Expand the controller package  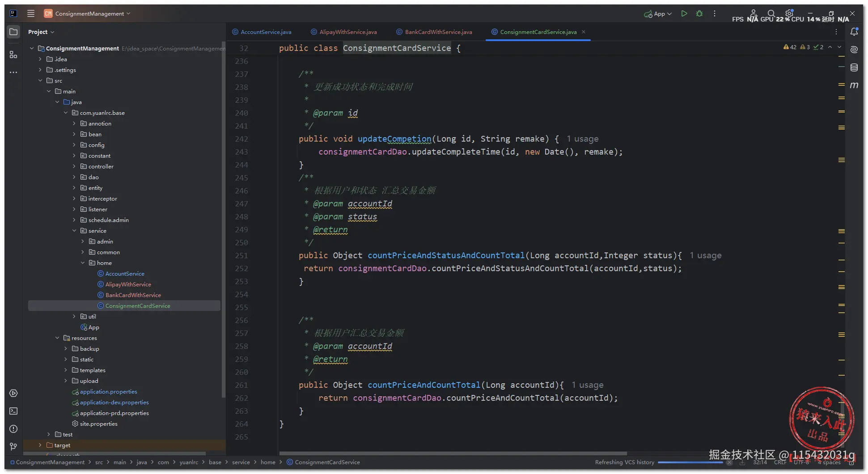tap(74, 166)
